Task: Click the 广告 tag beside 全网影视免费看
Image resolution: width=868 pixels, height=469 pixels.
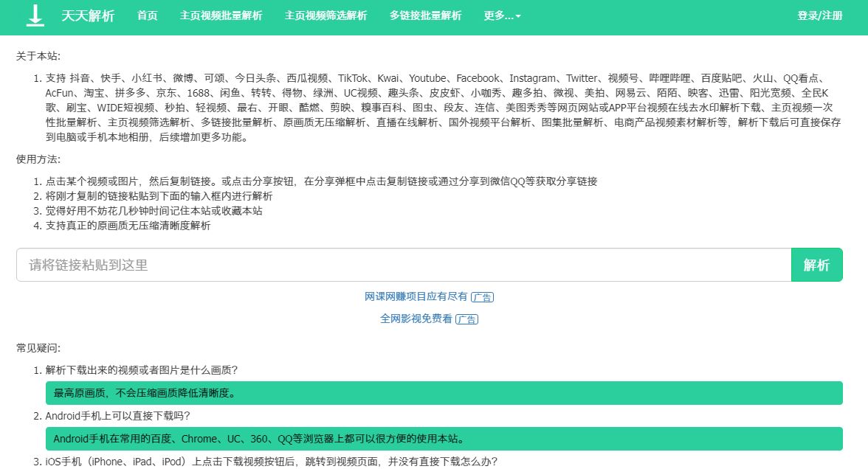Action: (466, 319)
